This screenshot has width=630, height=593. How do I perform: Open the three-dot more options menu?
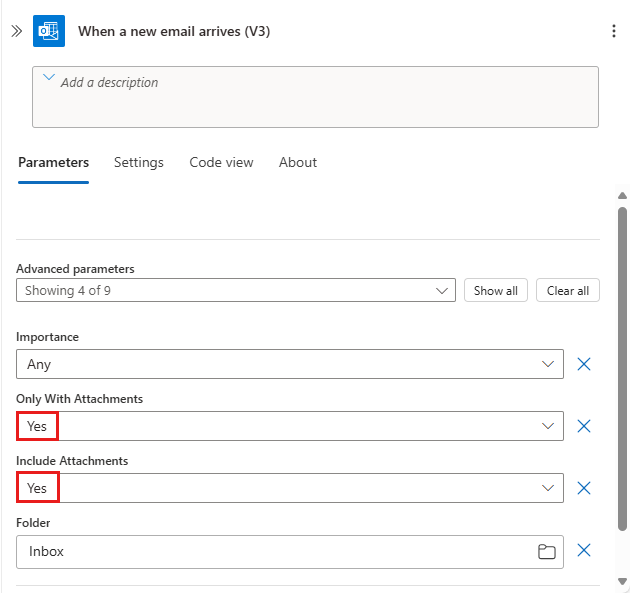tap(614, 31)
